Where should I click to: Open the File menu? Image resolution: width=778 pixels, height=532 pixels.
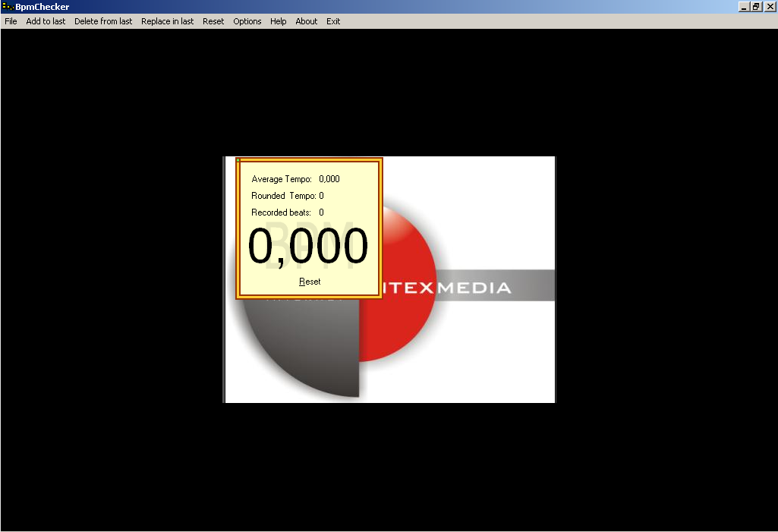click(11, 21)
